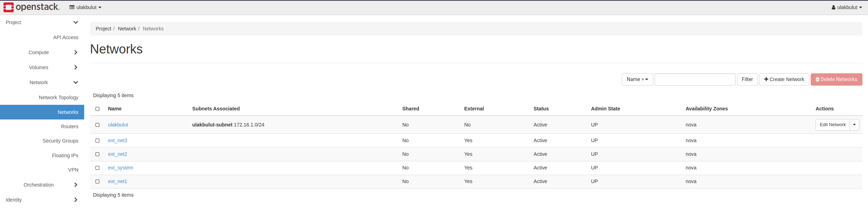Open the row actions caret beside Edit Network
The height and width of the screenshot is (211, 868).
point(854,125)
